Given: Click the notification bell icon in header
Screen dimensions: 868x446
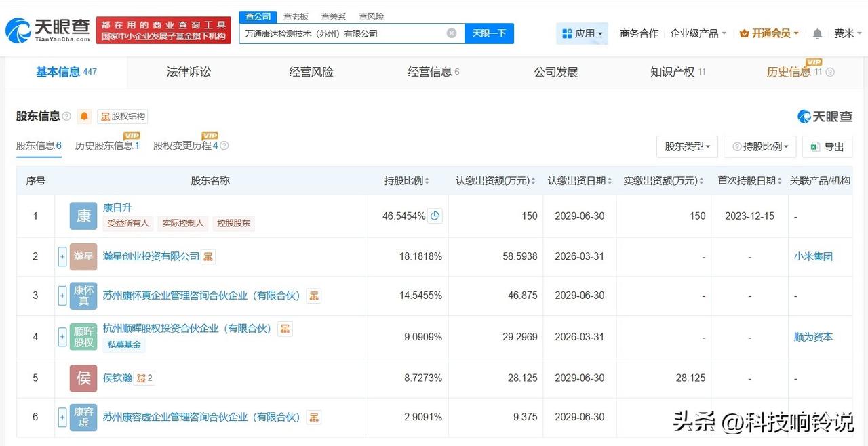Looking at the screenshot, I should point(817,33).
